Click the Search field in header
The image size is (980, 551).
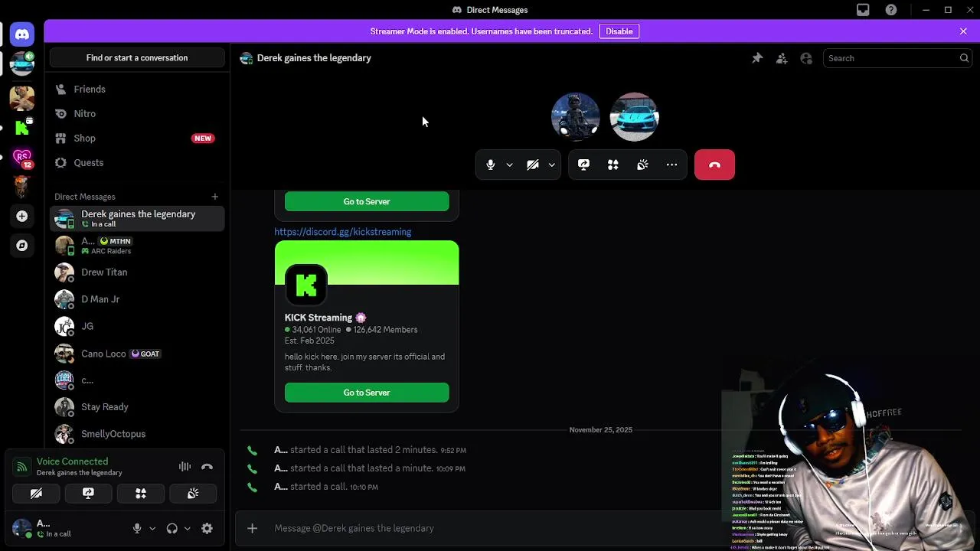click(897, 58)
